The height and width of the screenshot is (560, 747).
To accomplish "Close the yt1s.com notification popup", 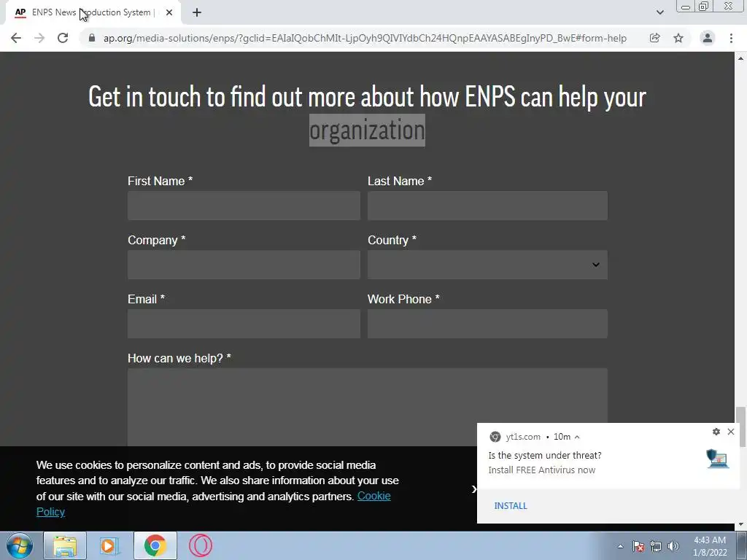I will 731,432.
